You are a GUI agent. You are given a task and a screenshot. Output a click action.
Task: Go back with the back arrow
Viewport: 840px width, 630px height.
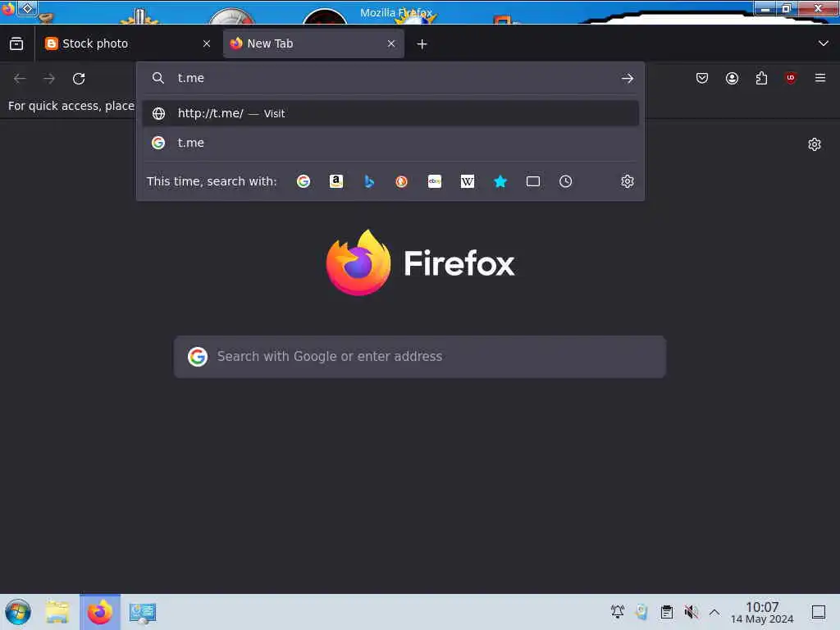tap(20, 79)
